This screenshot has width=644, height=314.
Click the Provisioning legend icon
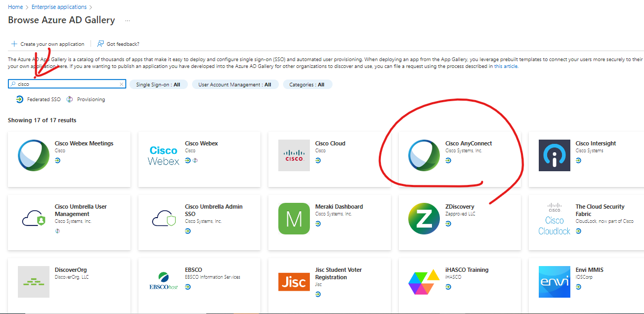[69, 99]
